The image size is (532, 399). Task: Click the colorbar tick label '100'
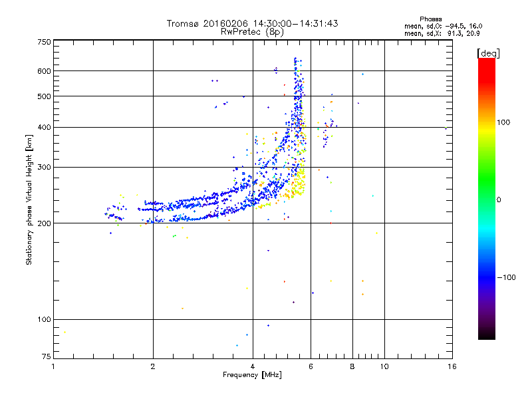click(x=503, y=122)
